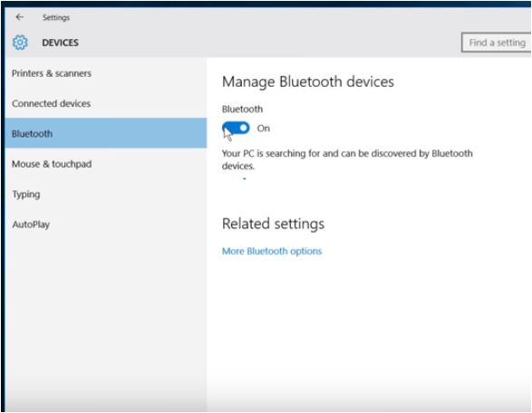Click the On label beside the toggle
The width and height of the screenshot is (532, 413).
(264, 129)
